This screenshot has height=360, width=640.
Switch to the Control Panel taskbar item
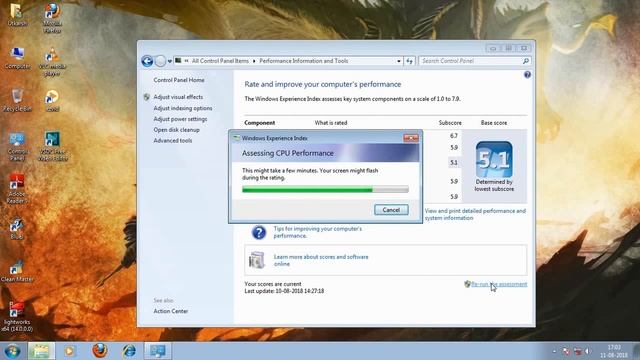pyautogui.click(x=158, y=351)
